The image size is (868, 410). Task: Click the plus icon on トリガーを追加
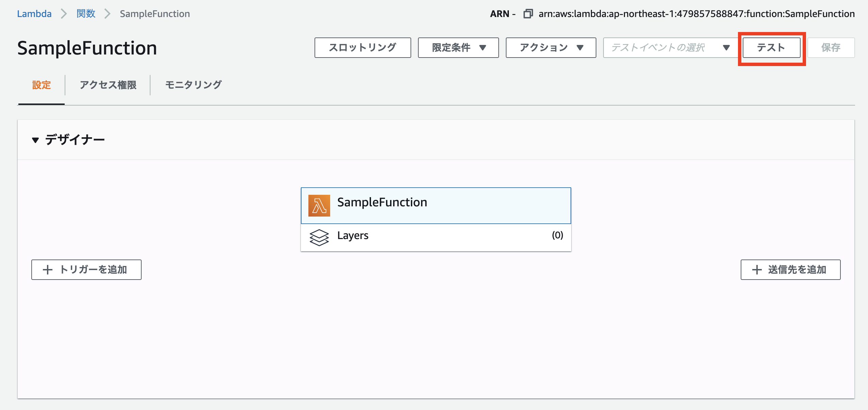click(x=48, y=270)
